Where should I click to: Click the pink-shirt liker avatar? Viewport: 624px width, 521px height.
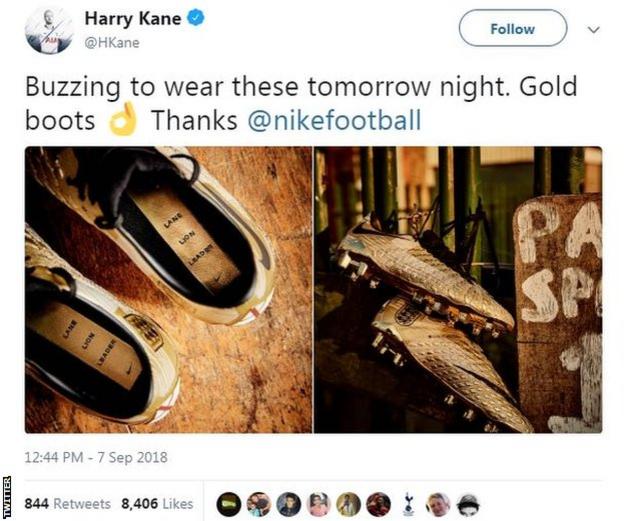pyautogui.click(x=319, y=504)
